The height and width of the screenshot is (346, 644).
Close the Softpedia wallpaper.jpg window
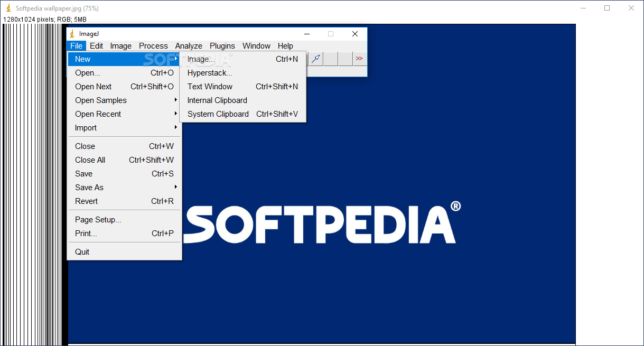click(x=631, y=8)
